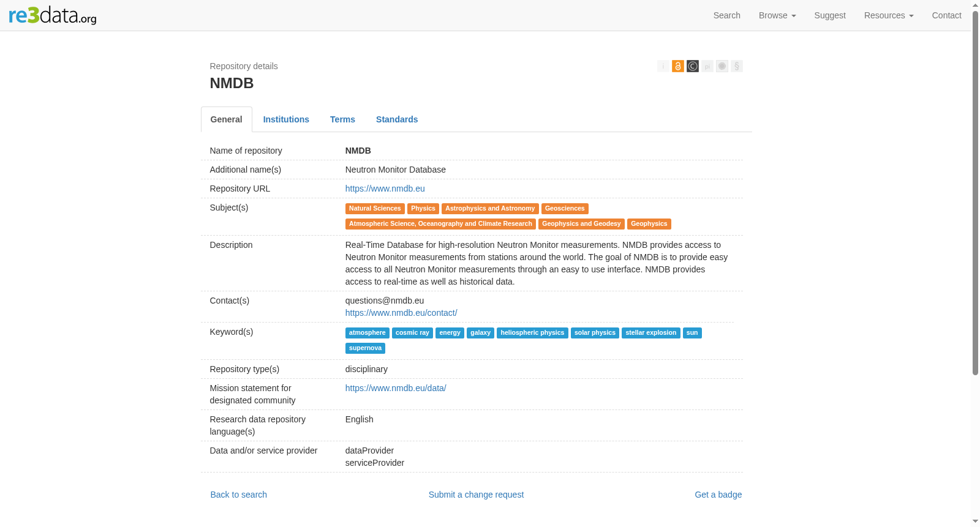Click the cosmic ray keyword tag
980x527 pixels.
[x=412, y=333]
